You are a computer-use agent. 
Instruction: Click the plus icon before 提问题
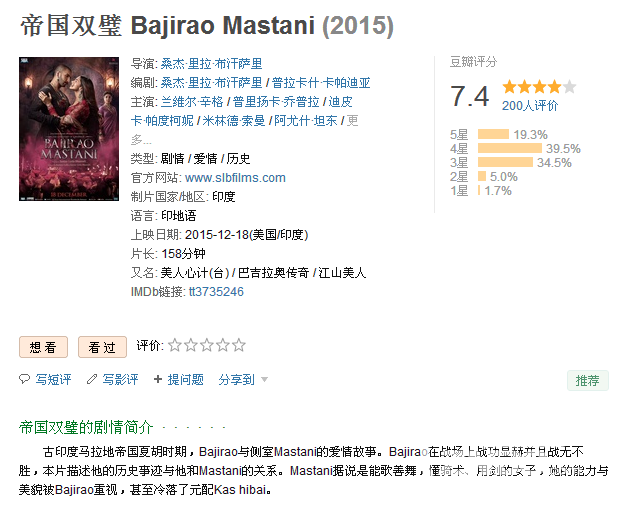[x=158, y=379]
